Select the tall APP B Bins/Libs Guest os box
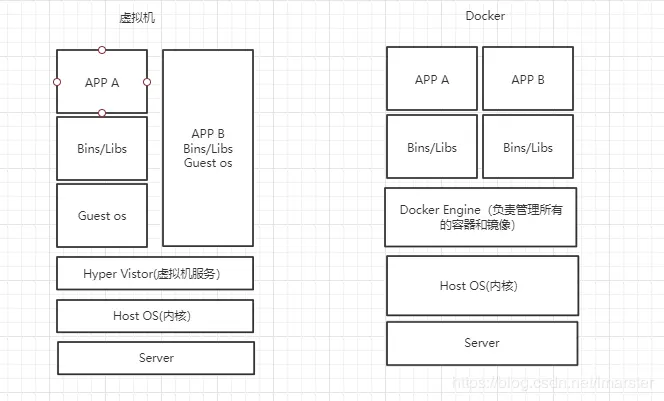The image size is (664, 401). click(208, 148)
